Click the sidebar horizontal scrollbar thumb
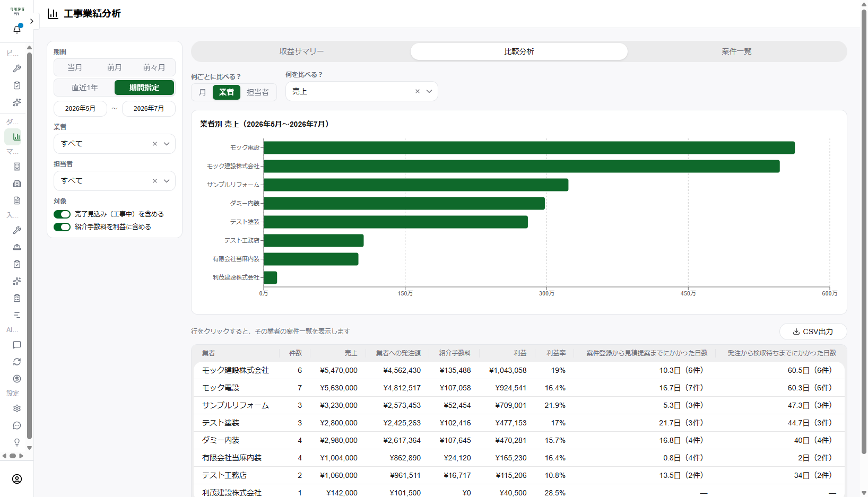This screenshot has height=497, width=868. click(x=13, y=456)
